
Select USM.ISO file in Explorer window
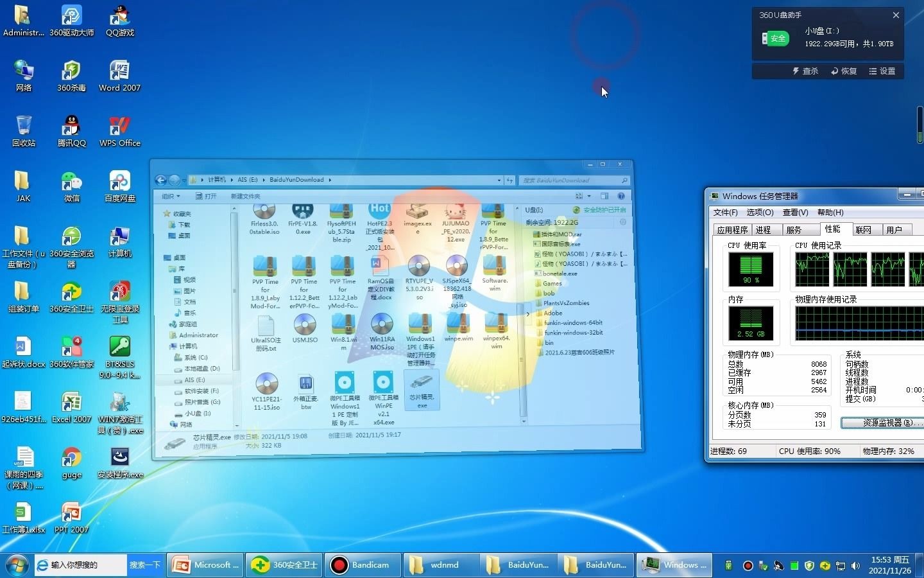coord(305,329)
